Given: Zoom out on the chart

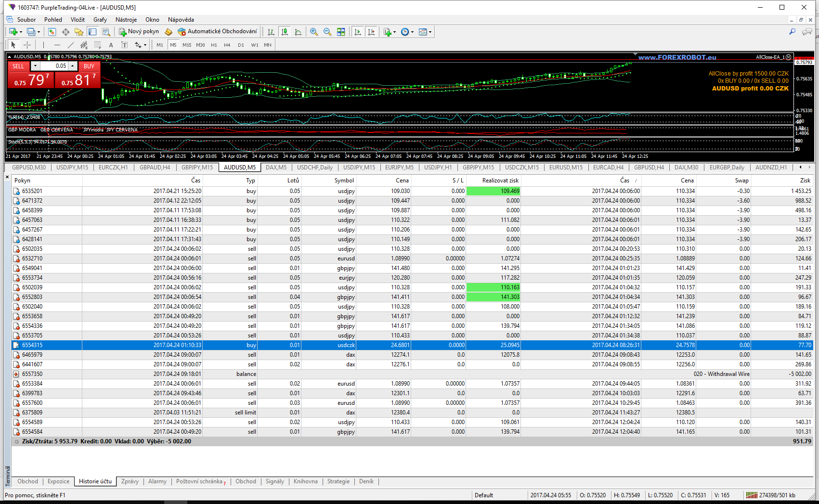Looking at the screenshot, I should point(327,32).
